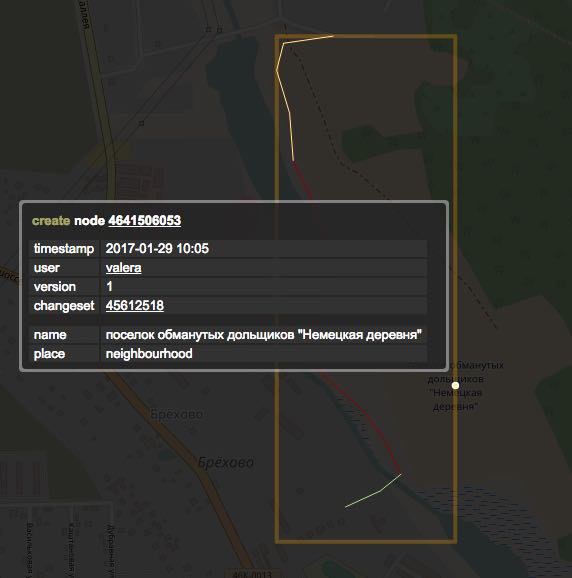Click the white created node marker
The width and height of the screenshot is (572, 578).
click(x=456, y=386)
